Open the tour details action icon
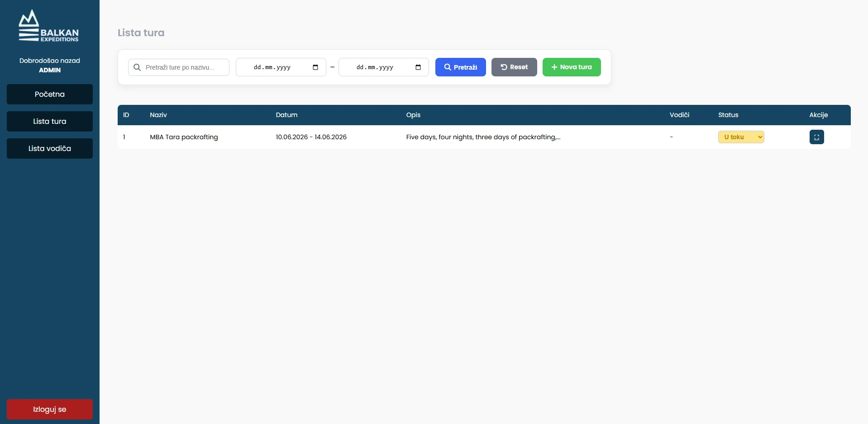The image size is (868, 424). point(816,137)
